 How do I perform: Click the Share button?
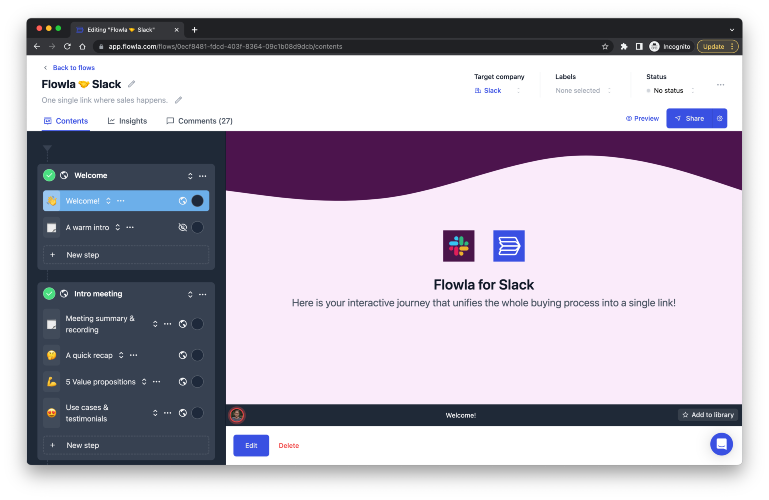click(x=690, y=119)
